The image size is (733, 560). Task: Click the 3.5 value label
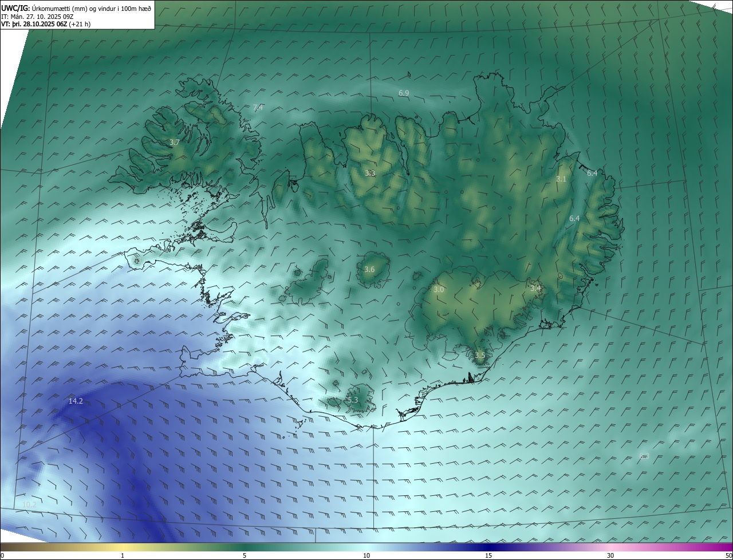(480, 356)
